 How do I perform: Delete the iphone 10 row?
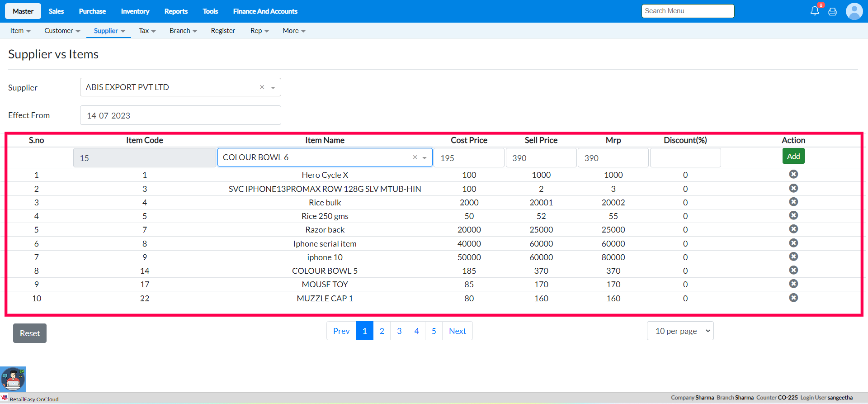pos(793,257)
